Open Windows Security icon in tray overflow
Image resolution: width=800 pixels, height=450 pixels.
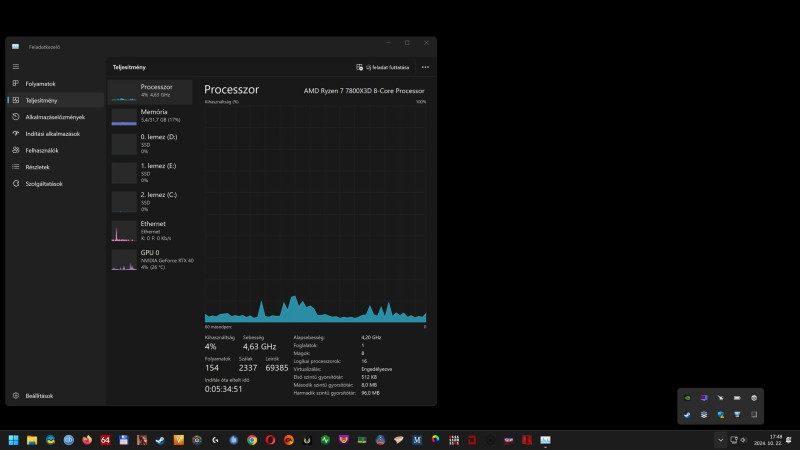(720, 415)
